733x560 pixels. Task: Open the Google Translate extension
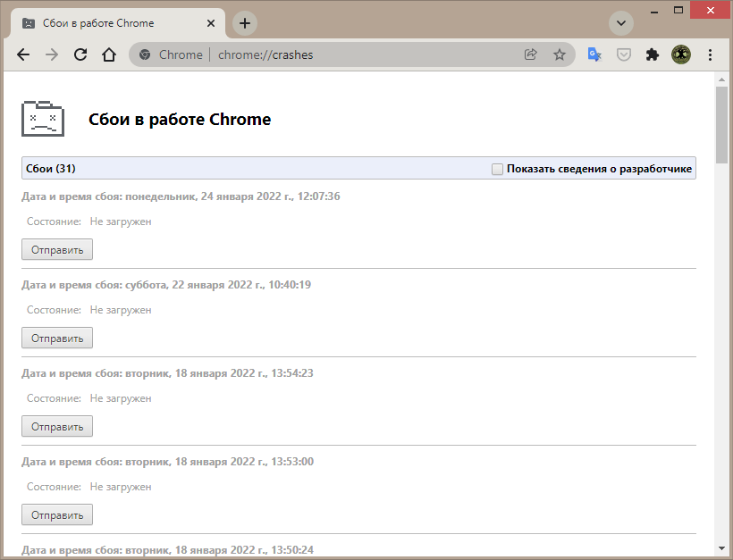(594, 54)
